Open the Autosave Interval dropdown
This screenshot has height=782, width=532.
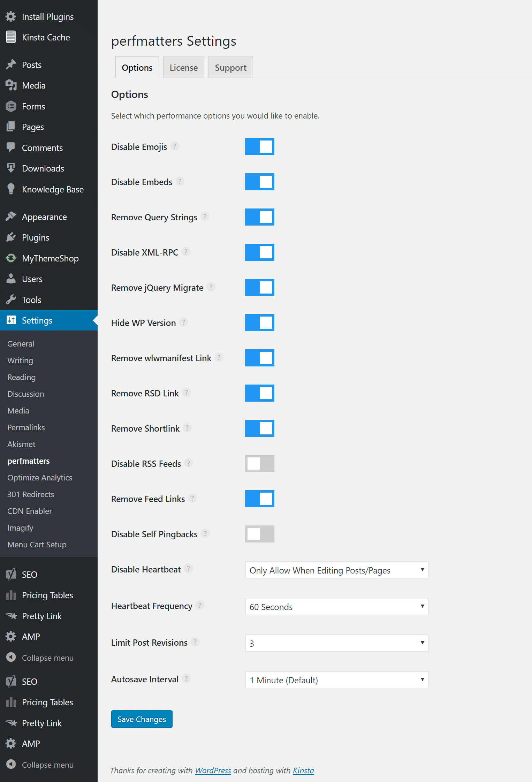pyautogui.click(x=337, y=680)
